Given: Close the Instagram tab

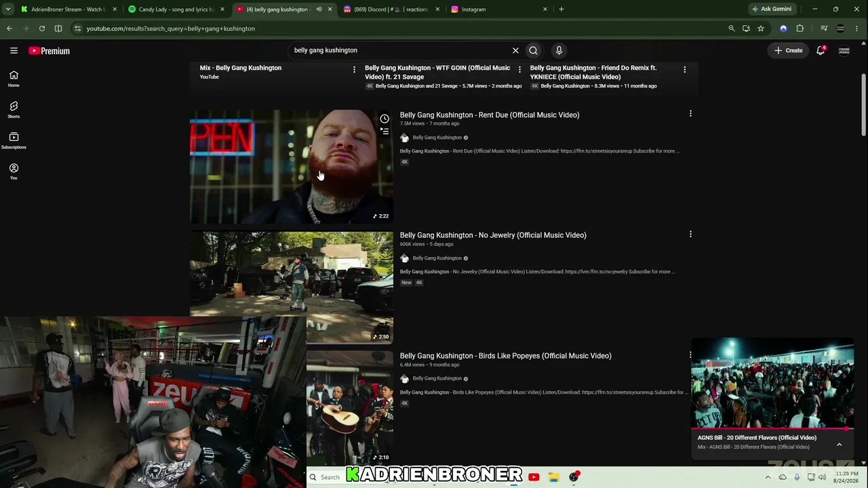Looking at the screenshot, I should pyautogui.click(x=545, y=9).
